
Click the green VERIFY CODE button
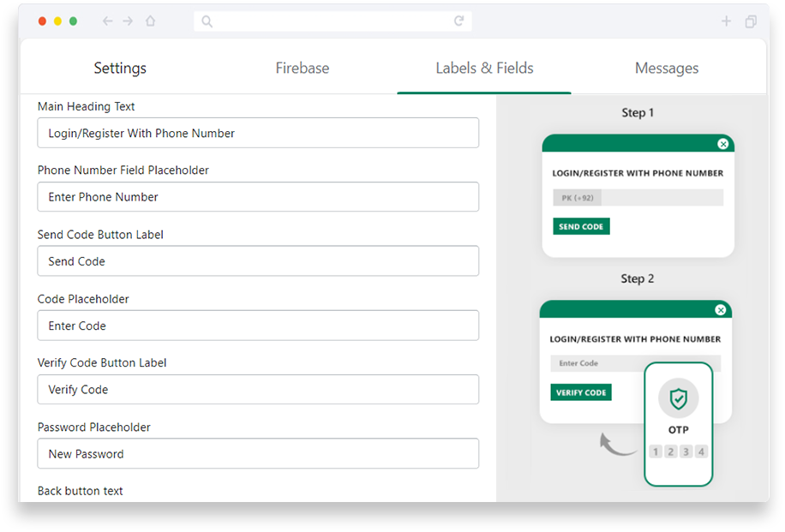581,392
